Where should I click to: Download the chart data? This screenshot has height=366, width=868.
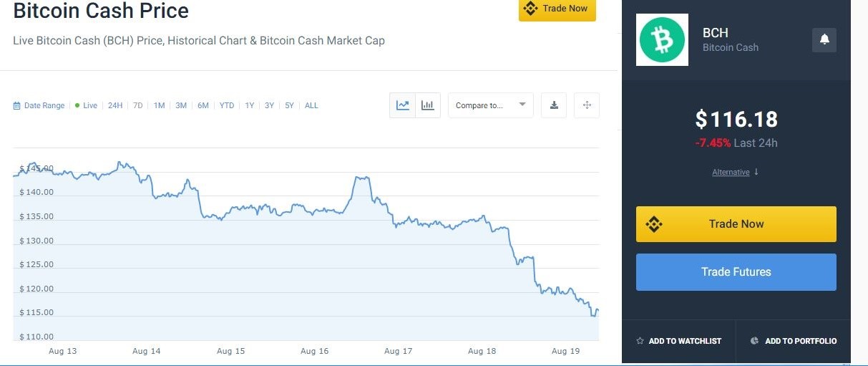coord(554,105)
